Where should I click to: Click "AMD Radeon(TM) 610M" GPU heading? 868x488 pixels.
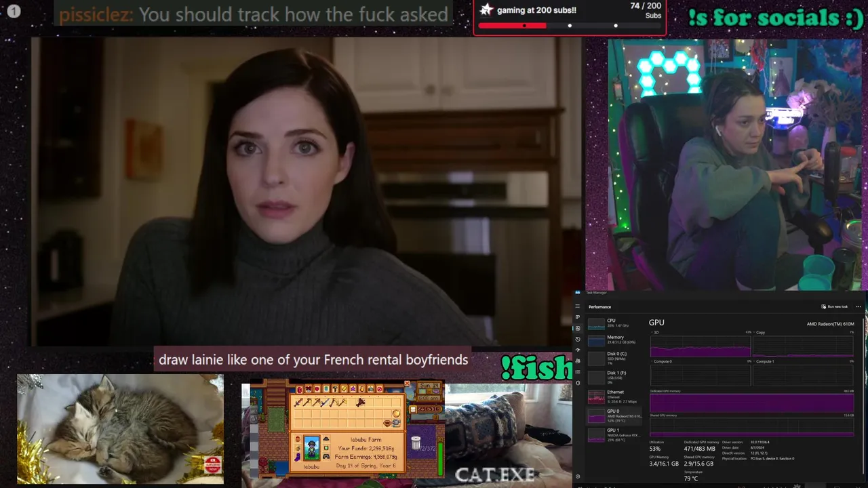tap(830, 324)
